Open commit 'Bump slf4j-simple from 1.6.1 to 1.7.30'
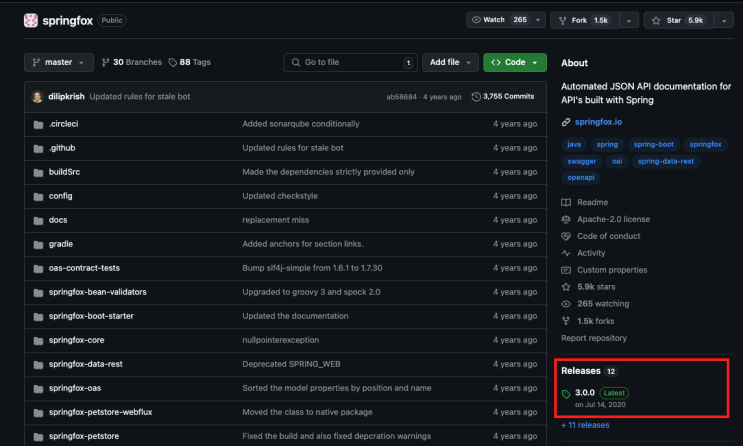Viewport: 743px width, 446px height. (312, 268)
